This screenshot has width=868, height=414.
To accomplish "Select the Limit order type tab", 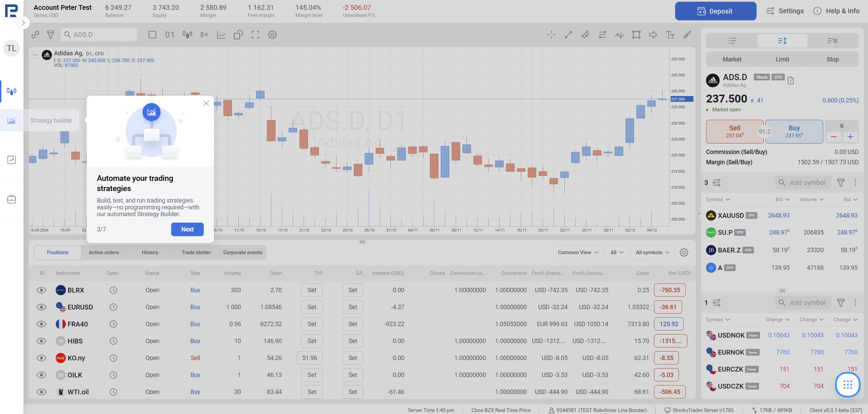I will 782,59.
